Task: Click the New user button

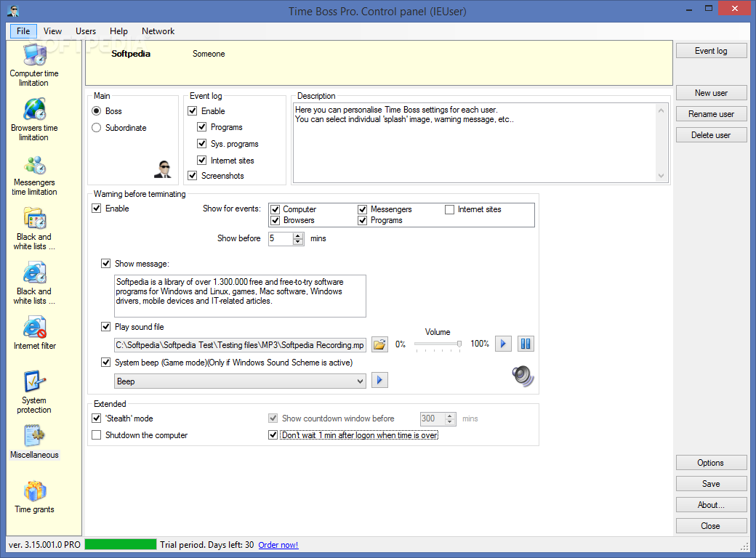Action: (711, 93)
